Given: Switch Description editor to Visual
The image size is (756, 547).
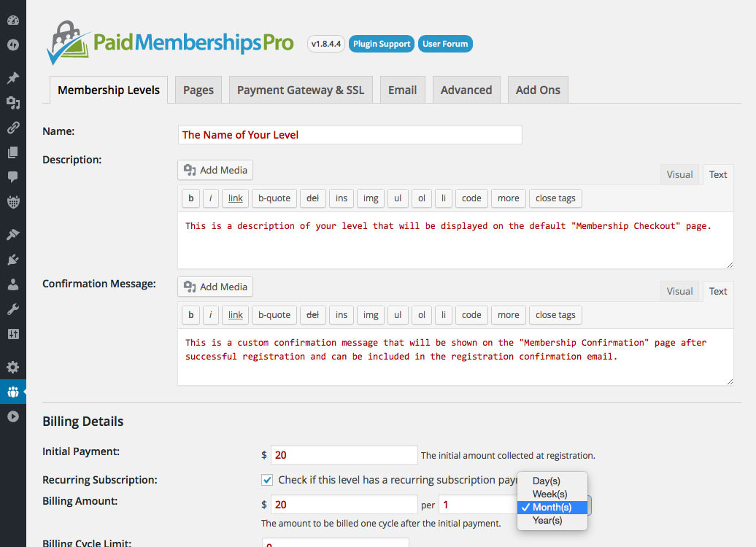Looking at the screenshot, I should point(679,174).
